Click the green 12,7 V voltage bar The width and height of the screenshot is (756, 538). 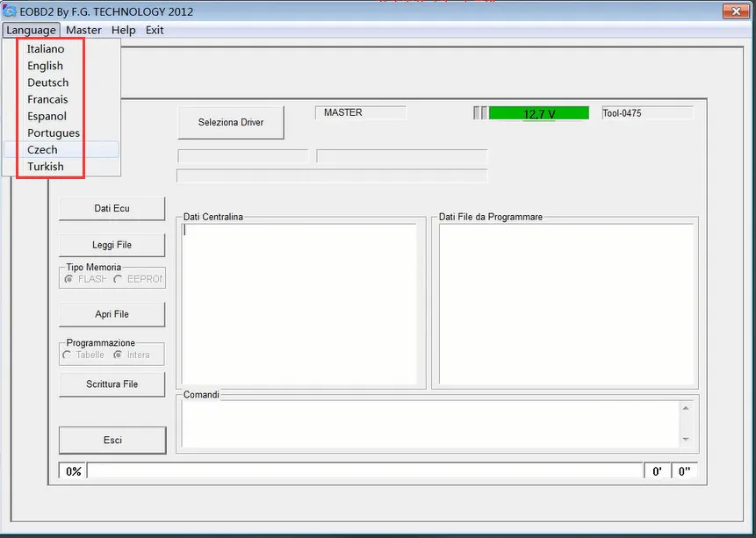point(538,113)
